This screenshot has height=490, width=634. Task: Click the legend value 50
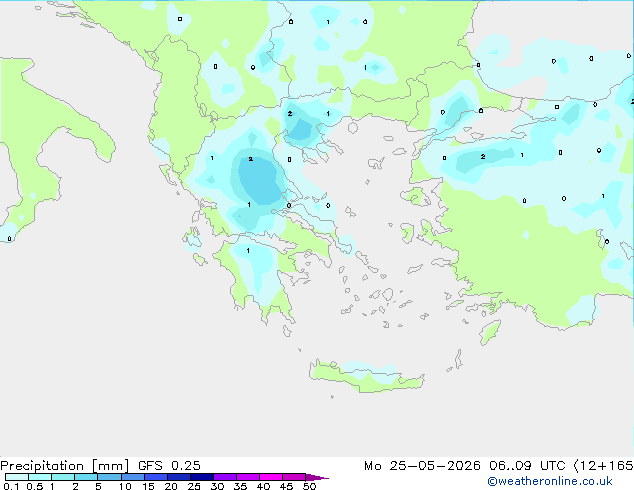coord(309,486)
